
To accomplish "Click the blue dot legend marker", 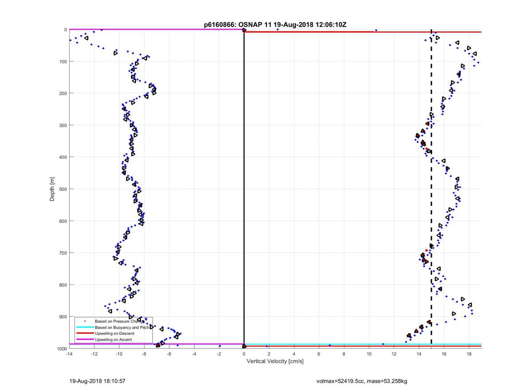I will coord(84,321).
